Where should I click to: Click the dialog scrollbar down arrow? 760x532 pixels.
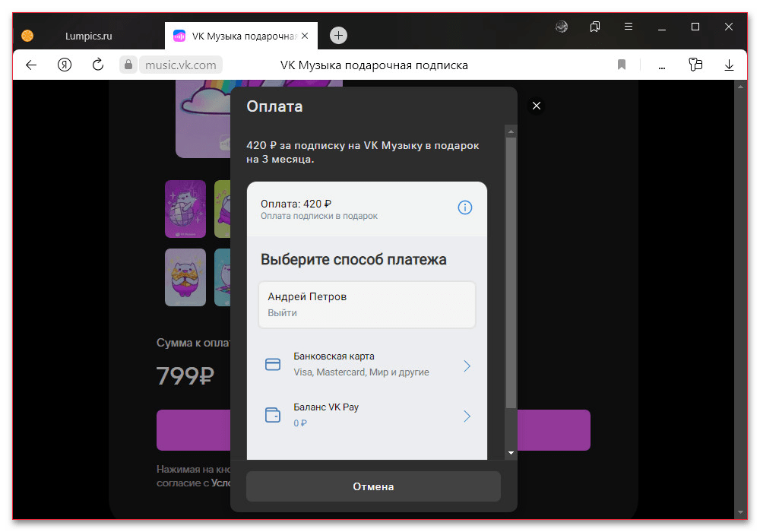511,453
